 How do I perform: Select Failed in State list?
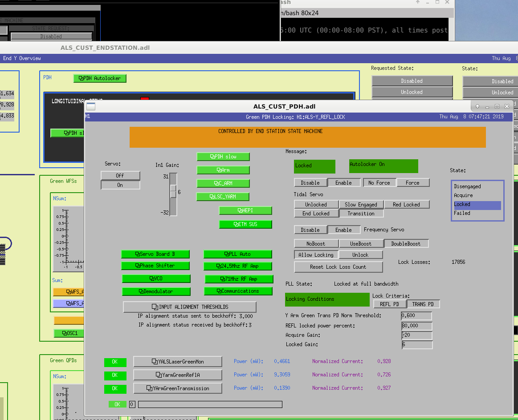tap(477, 213)
